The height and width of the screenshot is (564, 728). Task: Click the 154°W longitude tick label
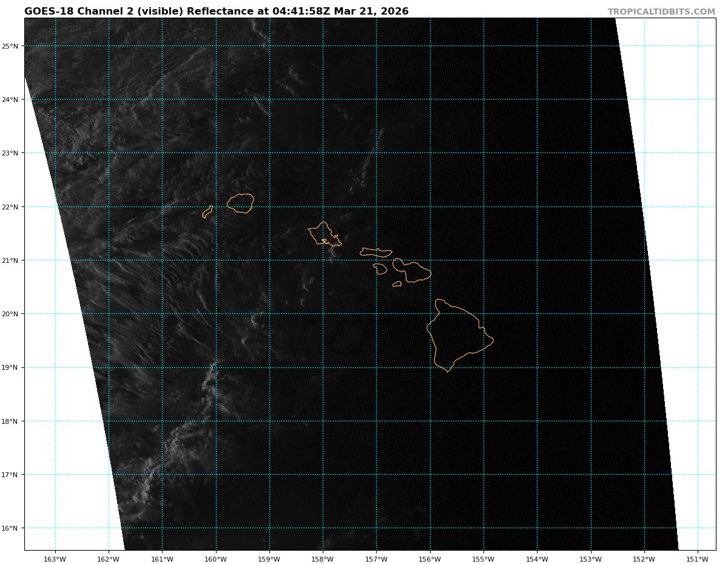[x=537, y=559]
